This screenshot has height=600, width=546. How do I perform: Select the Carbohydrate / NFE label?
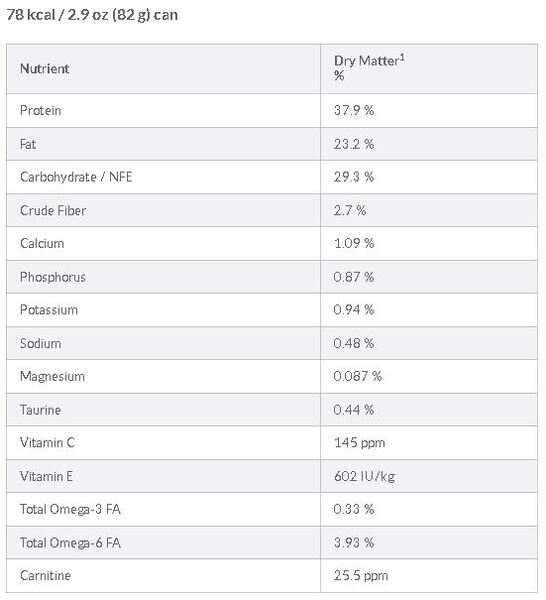click(x=76, y=177)
